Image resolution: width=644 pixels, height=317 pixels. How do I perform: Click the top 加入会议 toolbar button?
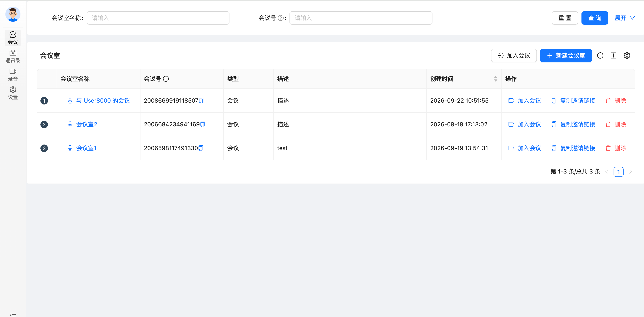point(514,55)
